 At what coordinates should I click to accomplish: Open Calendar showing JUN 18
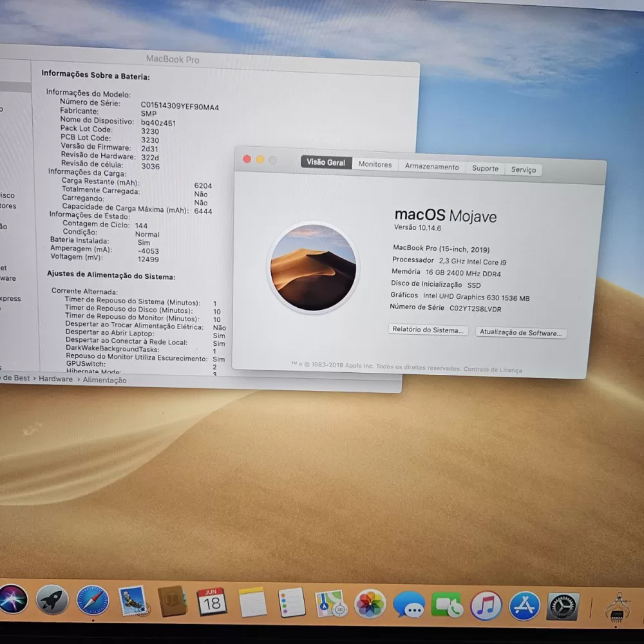(x=212, y=602)
